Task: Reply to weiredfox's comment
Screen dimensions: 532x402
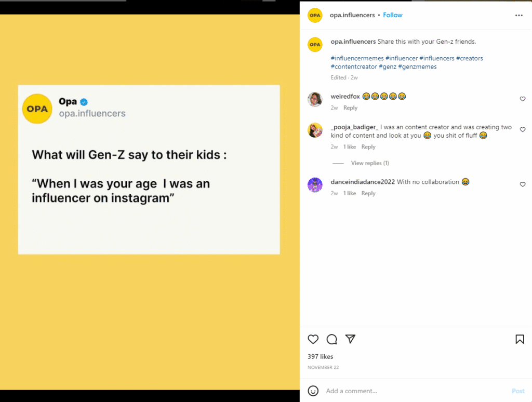Action: (350, 108)
